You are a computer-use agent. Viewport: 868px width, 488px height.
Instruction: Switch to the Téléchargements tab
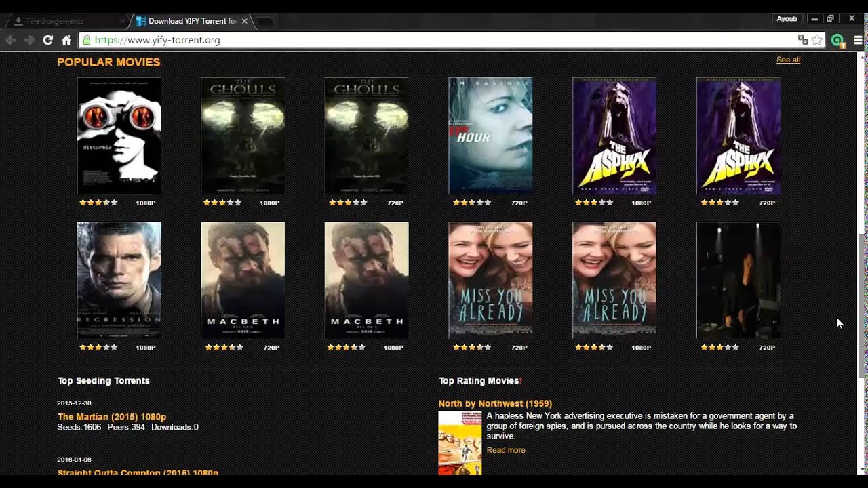pyautogui.click(x=68, y=21)
